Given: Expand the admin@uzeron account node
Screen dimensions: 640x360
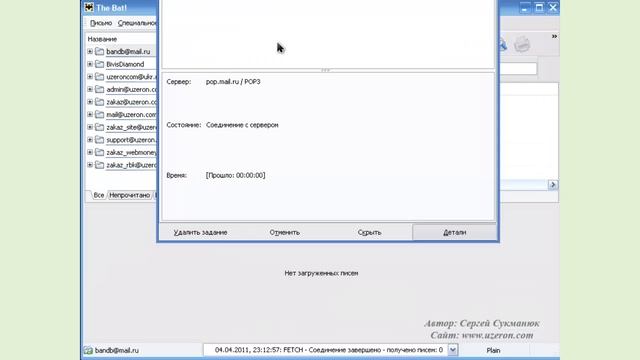Looking at the screenshot, I should pos(90,89).
